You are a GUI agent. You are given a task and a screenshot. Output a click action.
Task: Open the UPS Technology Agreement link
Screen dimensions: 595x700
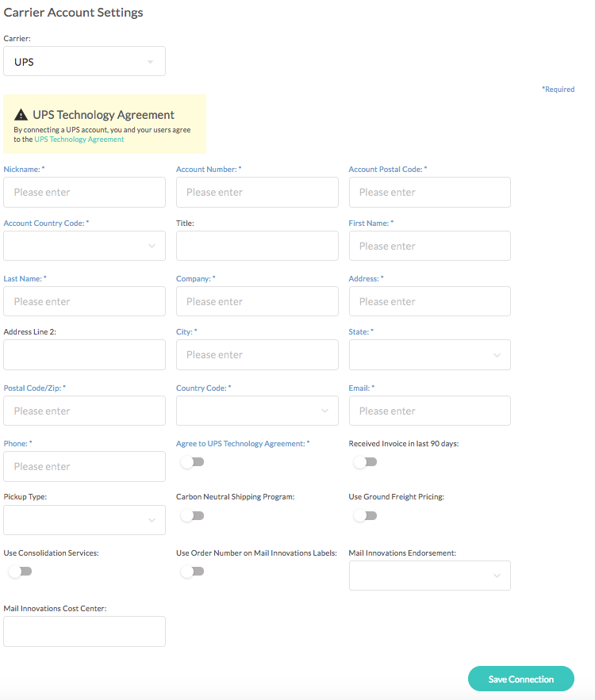[x=79, y=140]
